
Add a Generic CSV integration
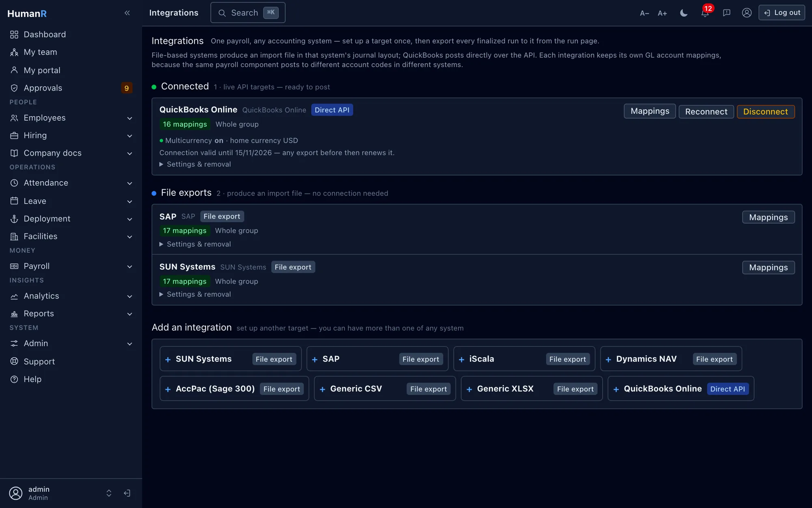point(385,389)
